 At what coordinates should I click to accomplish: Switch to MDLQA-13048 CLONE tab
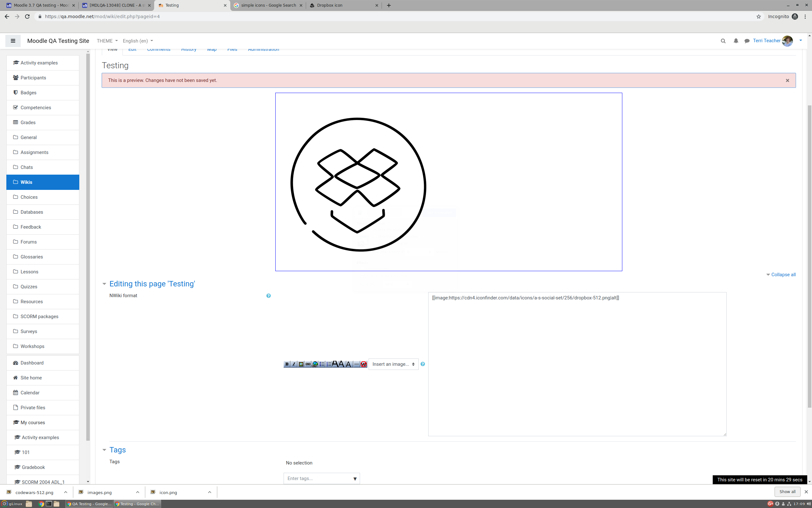click(116, 5)
